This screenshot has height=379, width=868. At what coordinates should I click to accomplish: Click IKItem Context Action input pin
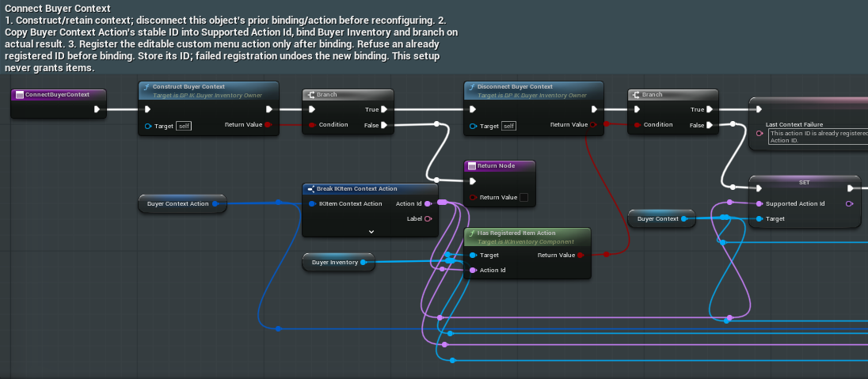pos(312,203)
